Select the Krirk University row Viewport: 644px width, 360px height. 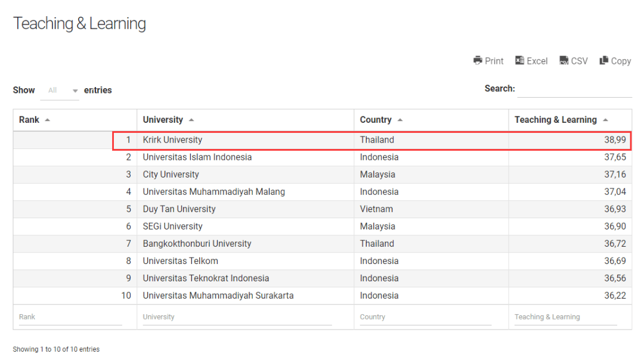[x=172, y=140]
